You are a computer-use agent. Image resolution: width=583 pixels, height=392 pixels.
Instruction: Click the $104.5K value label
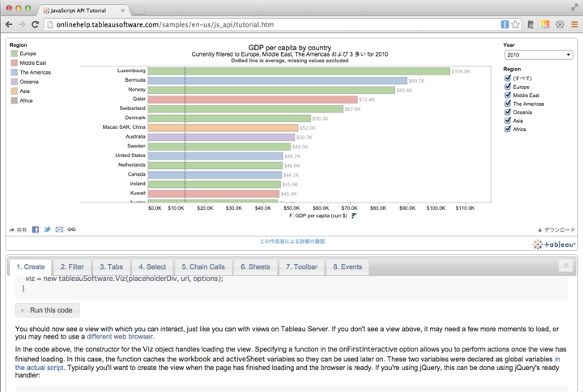coord(461,71)
